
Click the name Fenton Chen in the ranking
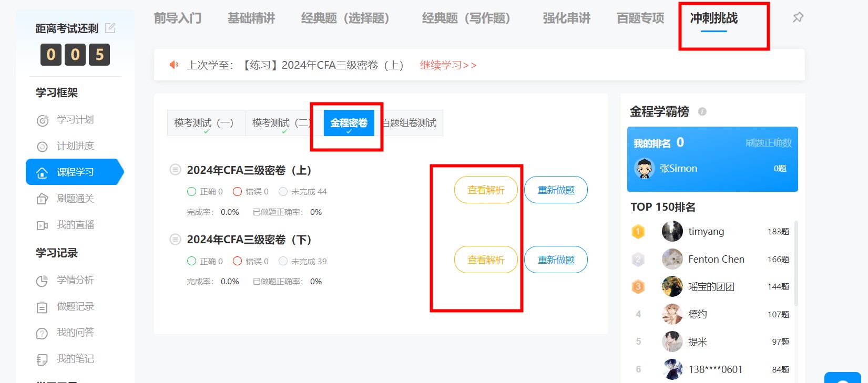pos(716,259)
